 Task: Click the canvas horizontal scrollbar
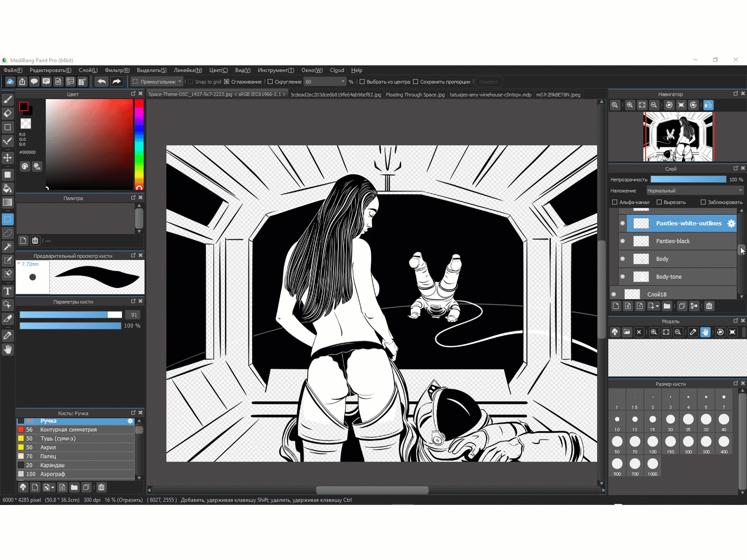[x=372, y=490]
